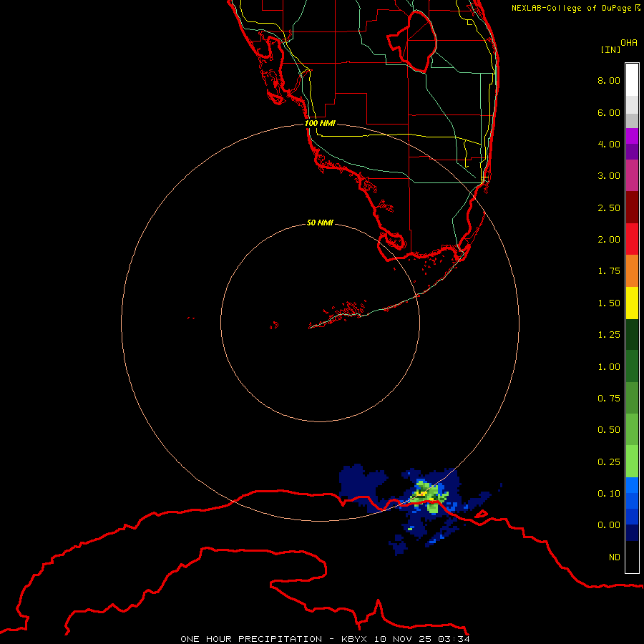Click the One Hour Precipitation KBYX timestamp caption

(x=325, y=639)
